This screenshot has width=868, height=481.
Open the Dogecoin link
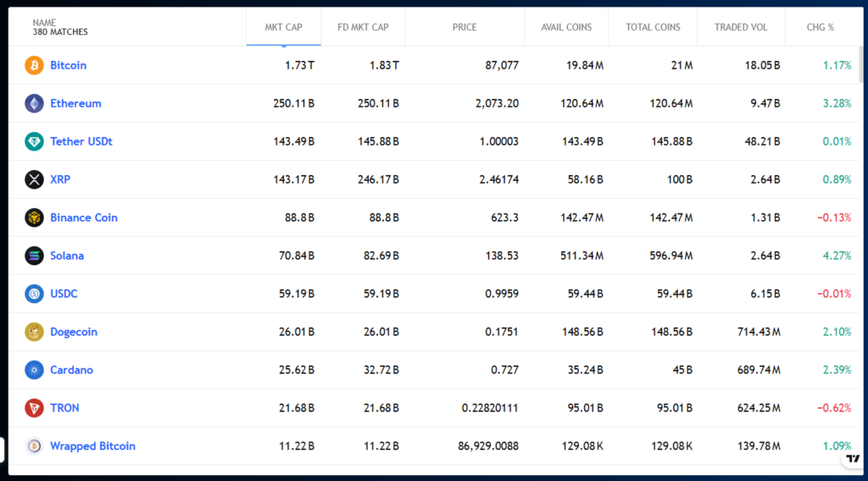coord(74,332)
